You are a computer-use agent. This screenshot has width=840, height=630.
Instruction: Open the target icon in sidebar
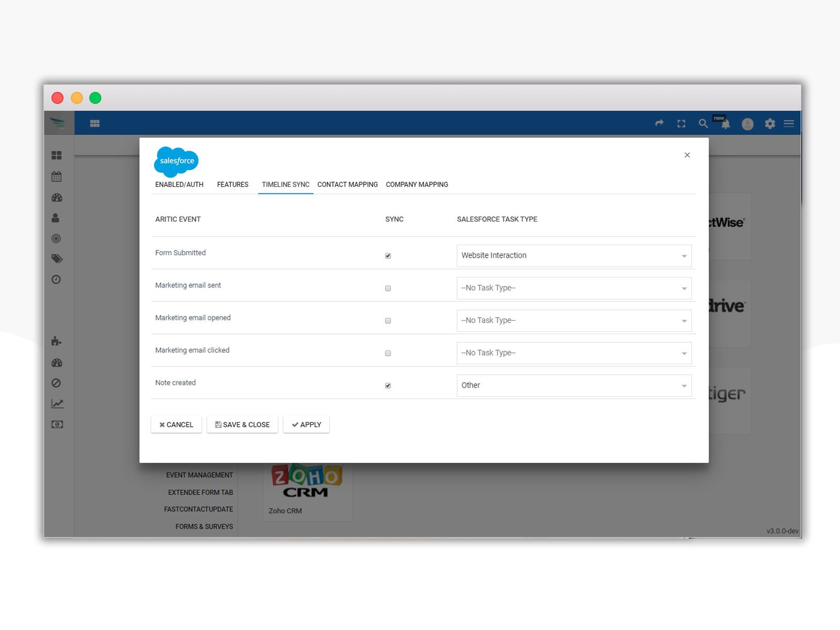tap(56, 238)
